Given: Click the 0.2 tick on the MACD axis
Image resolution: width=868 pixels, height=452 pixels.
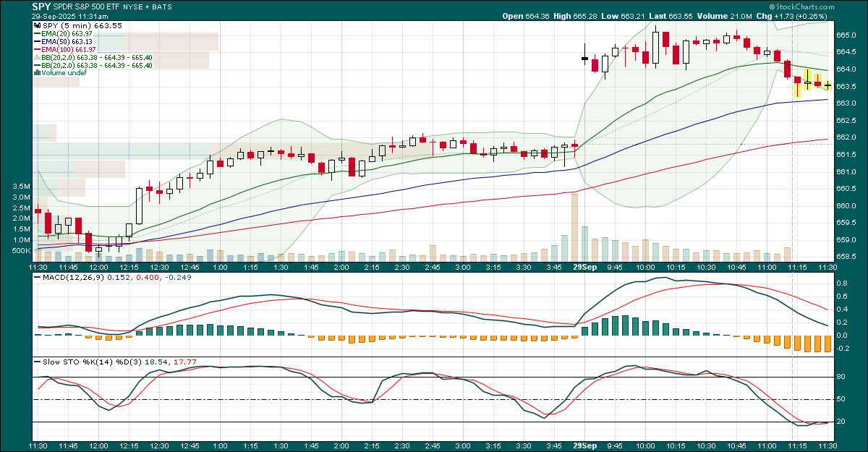Looking at the screenshot, I should 842,323.
